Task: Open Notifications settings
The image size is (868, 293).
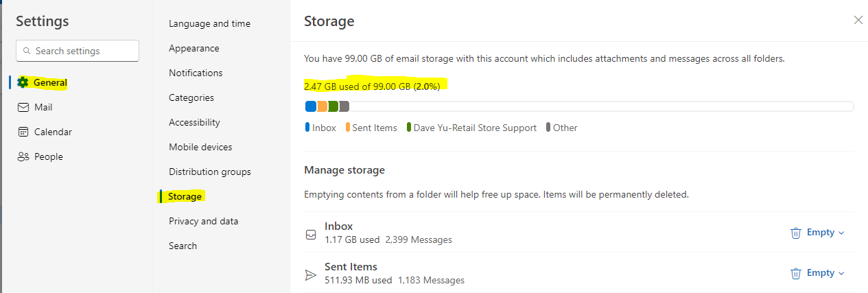Action: coord(196,73)
